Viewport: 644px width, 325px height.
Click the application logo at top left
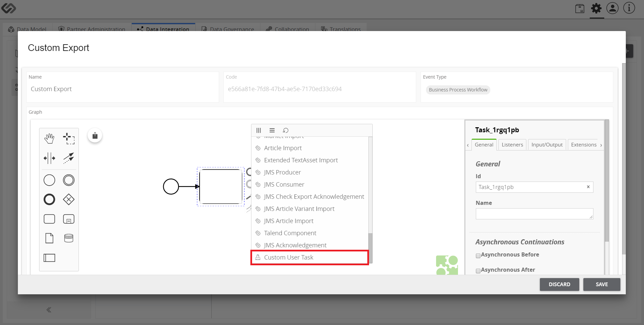tap(9, 8)
